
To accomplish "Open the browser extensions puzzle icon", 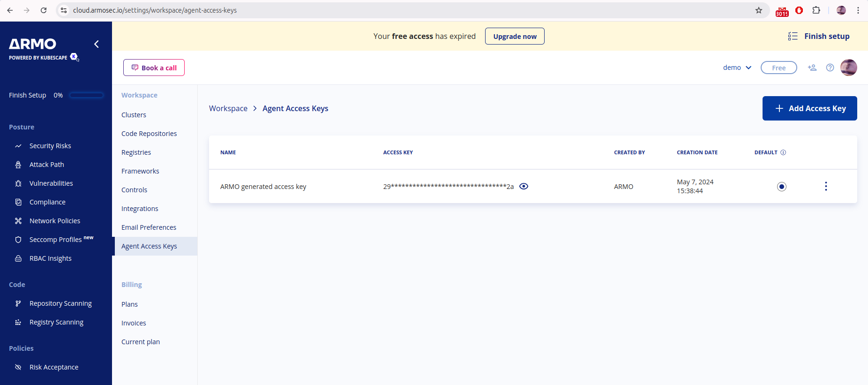I will [x=816, y=10].
